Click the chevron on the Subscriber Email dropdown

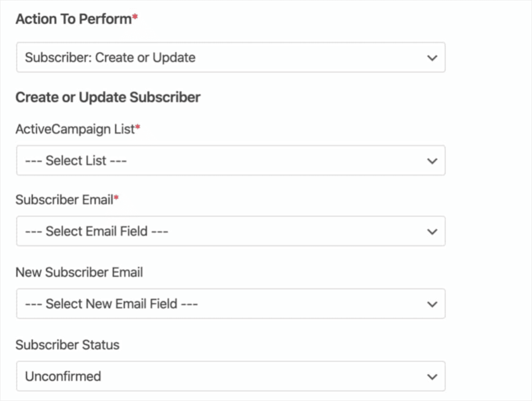(x=432, y=231)
